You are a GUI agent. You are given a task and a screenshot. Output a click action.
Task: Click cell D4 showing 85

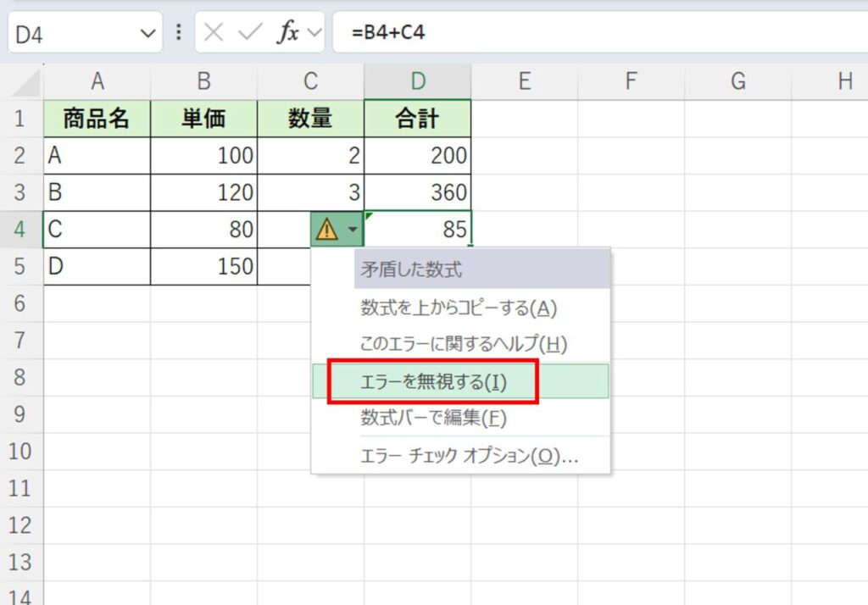[x=418, y=229]
